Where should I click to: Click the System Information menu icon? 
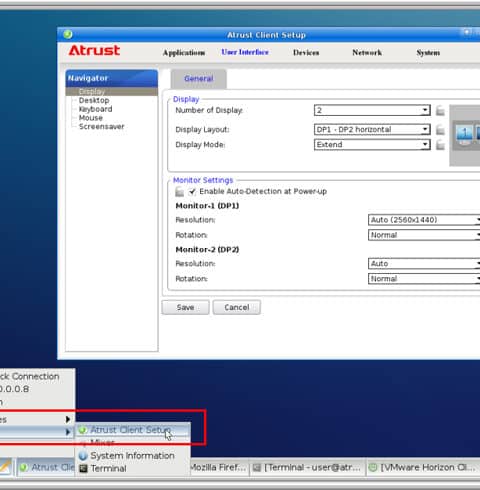click(x=83, y=455)
